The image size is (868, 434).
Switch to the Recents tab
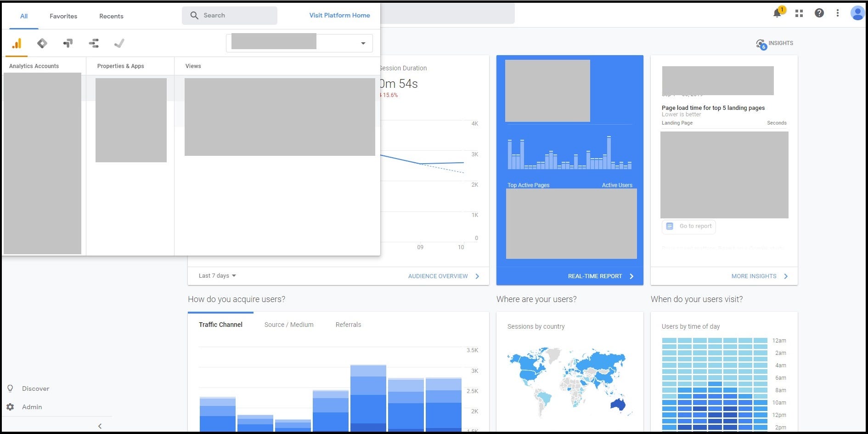click(x=111, y=16)
